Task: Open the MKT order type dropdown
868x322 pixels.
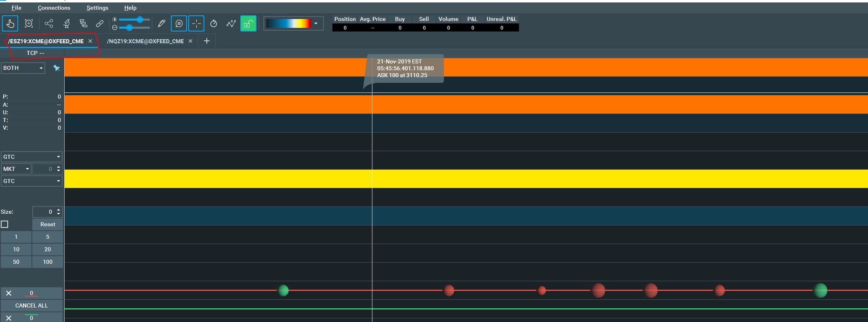Action: tap(16, 169)
